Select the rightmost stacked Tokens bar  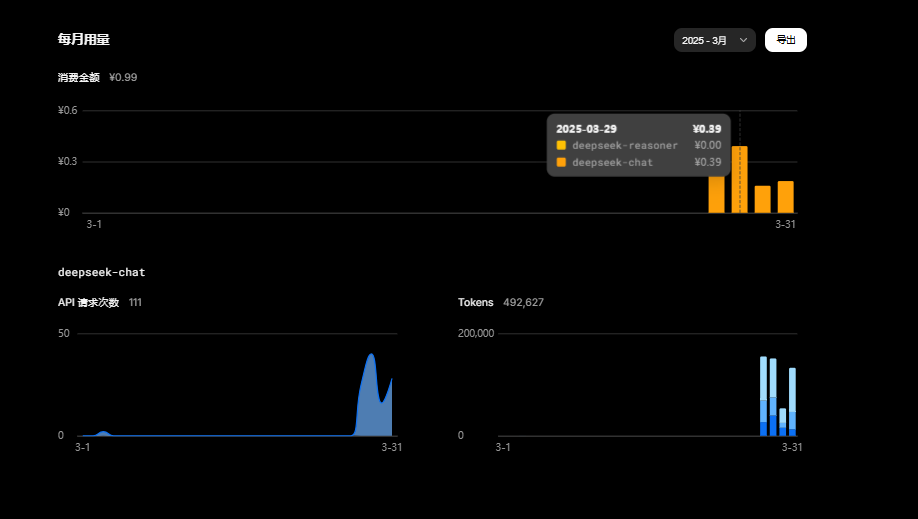792,402
